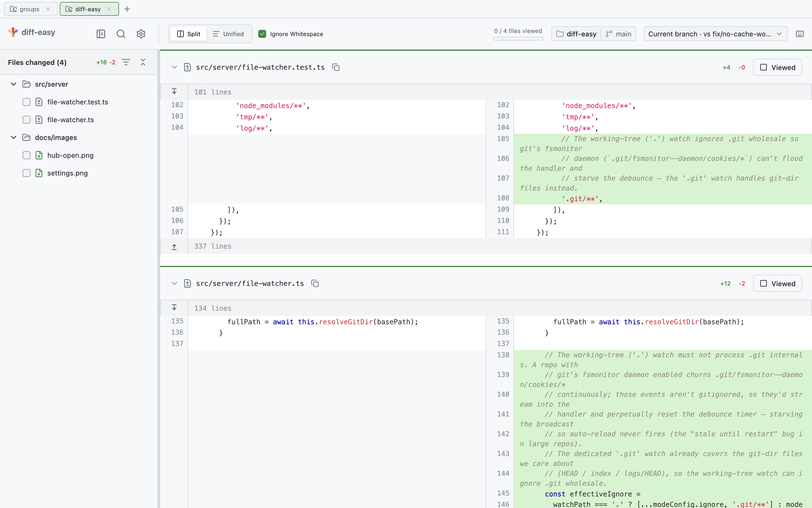Close the diff-easy tab

coord(109,9)
